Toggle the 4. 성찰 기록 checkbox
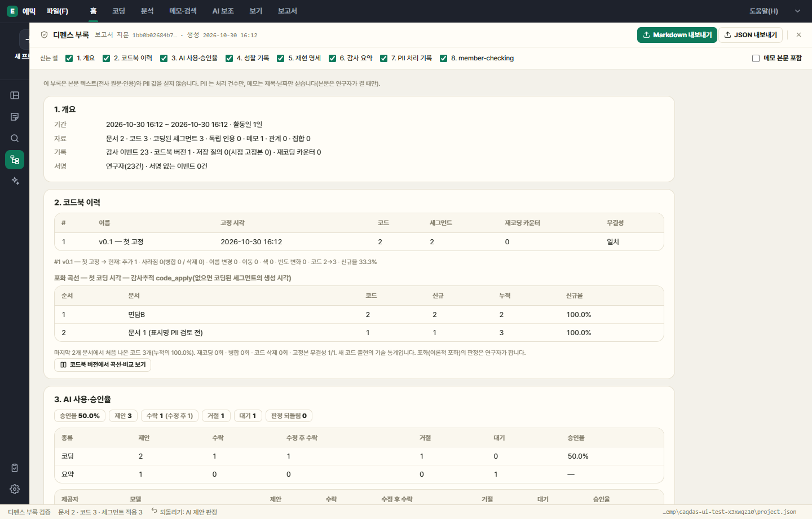 pyautogui.click(x=229, y=58)
